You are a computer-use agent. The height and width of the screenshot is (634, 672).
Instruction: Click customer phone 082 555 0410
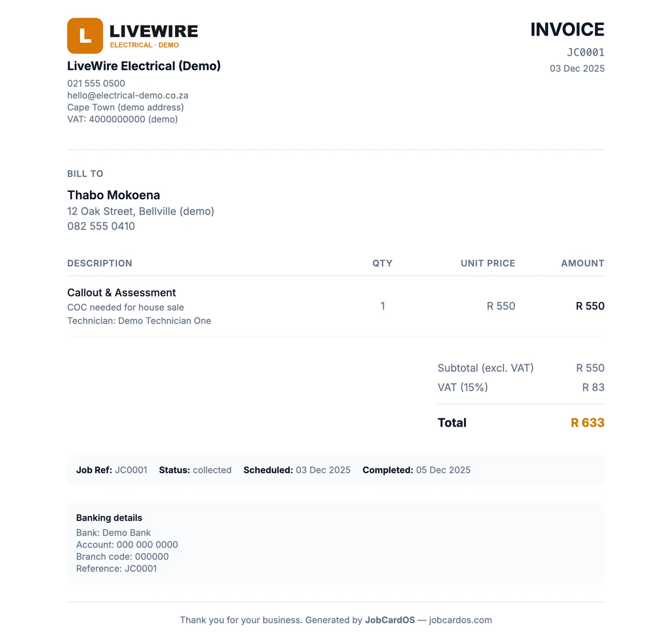click(101, 227)
